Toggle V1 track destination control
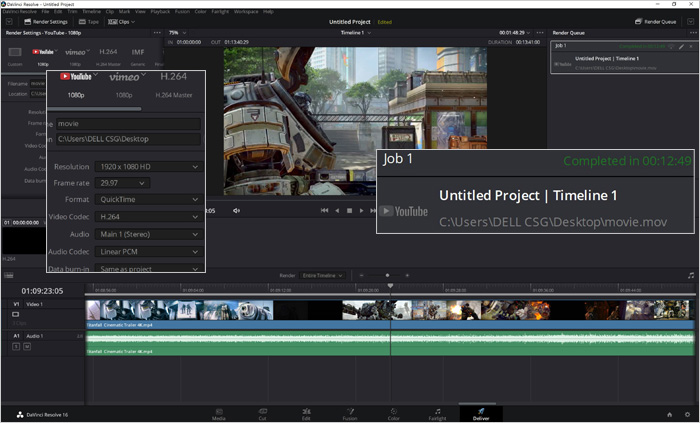Image resolution: width=700 pixels, height=423 pixels. point(16,304)
